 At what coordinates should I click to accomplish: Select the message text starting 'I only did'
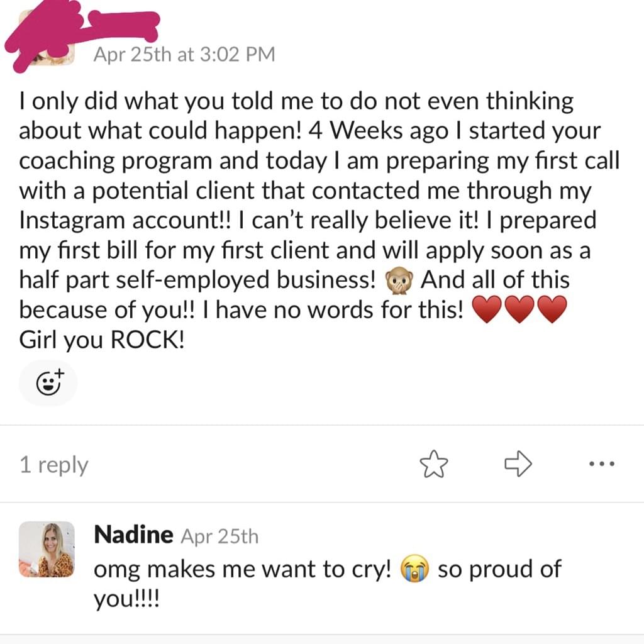[x=319, y=220]
